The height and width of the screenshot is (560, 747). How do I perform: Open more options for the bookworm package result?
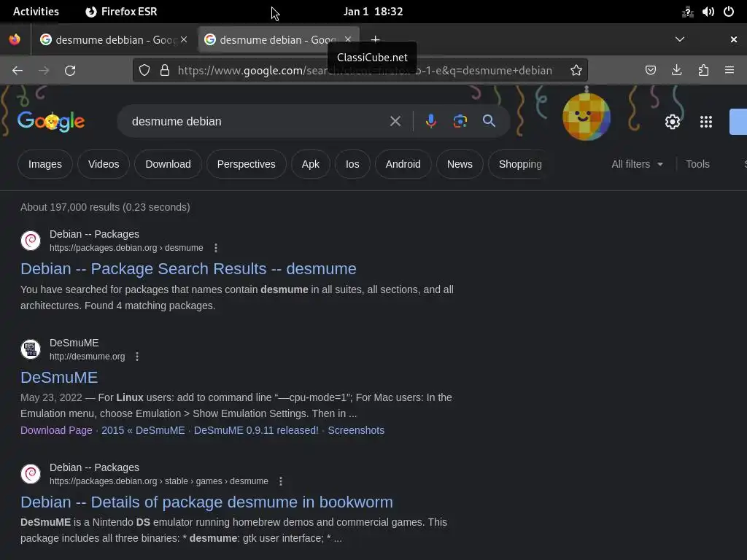tap(281, 481)
